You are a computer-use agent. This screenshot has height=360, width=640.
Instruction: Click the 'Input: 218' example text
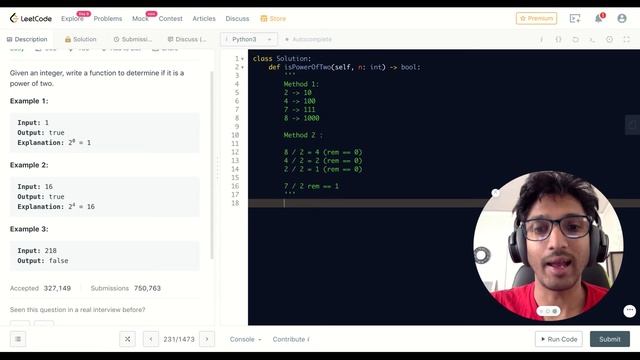[x=37, y=250]
